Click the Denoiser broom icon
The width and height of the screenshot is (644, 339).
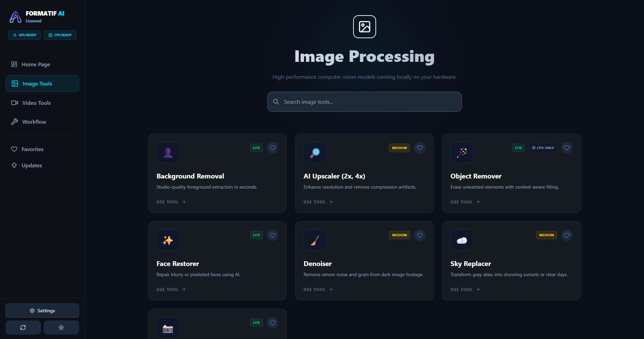tap(315, 240)
